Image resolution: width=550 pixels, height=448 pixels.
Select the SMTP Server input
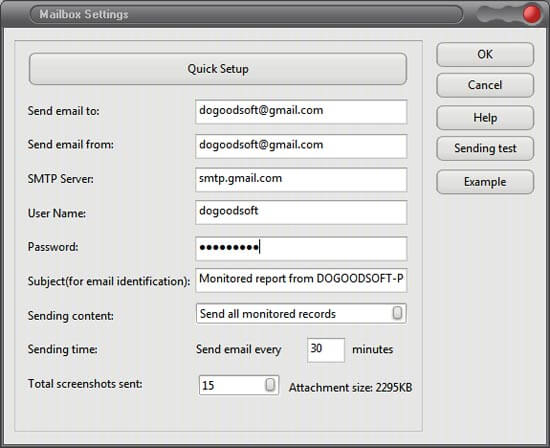(x=301, y=180)
